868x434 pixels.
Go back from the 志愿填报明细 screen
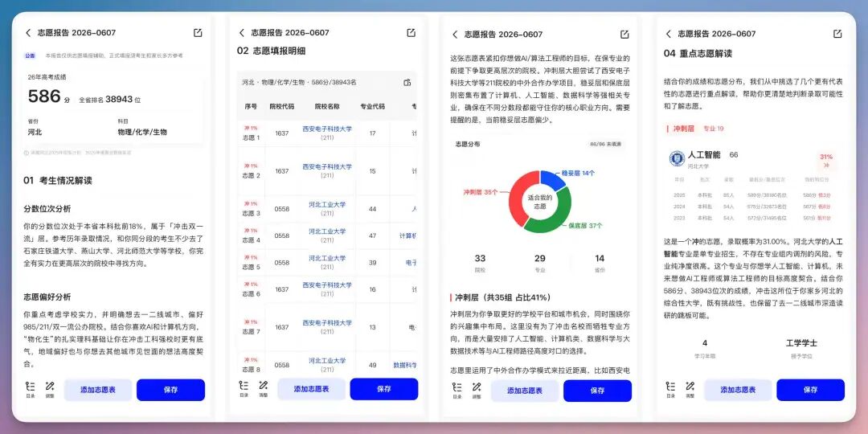(x=241, y=33)
